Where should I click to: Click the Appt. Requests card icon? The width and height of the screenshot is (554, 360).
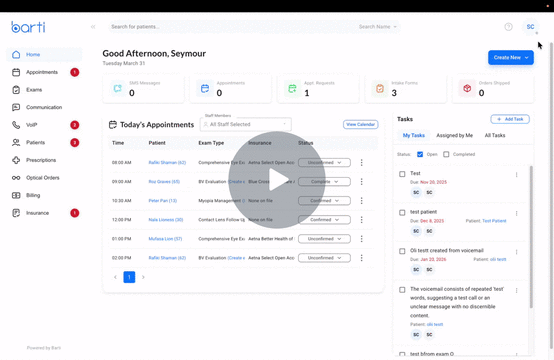point(292,88)
